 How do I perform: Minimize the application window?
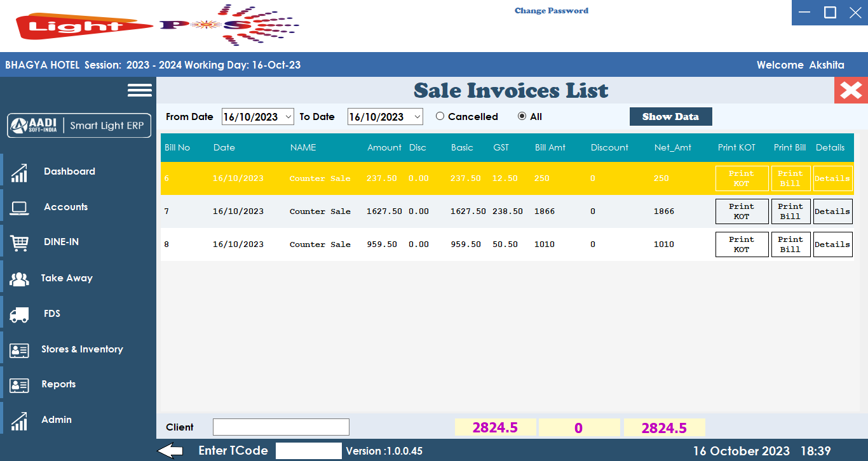pyautogui.click(x=804, y=12)
